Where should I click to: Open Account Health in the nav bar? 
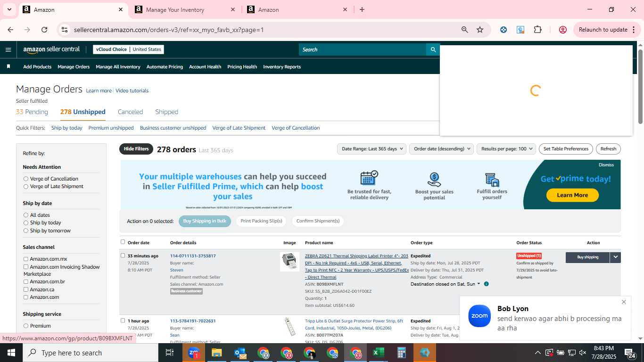(205, 66)
